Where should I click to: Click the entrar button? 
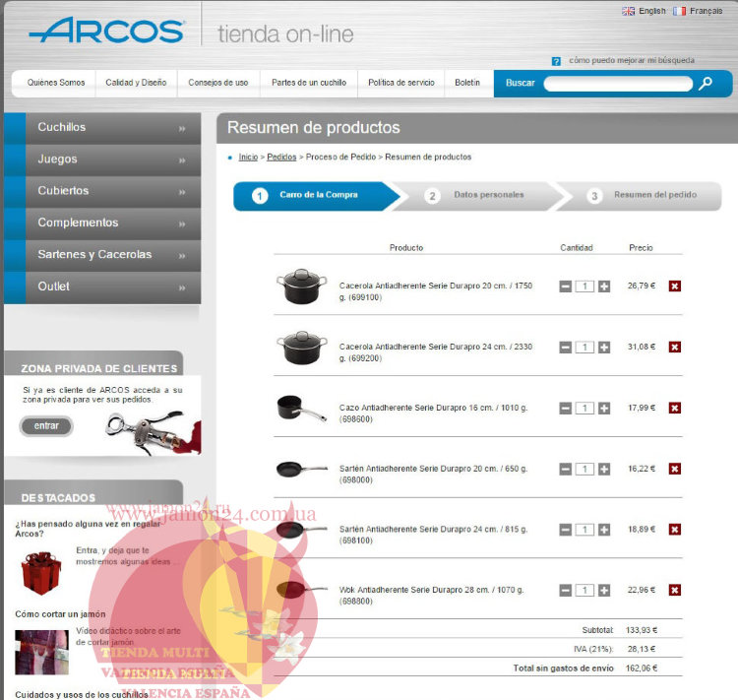[x=46, y=426]
